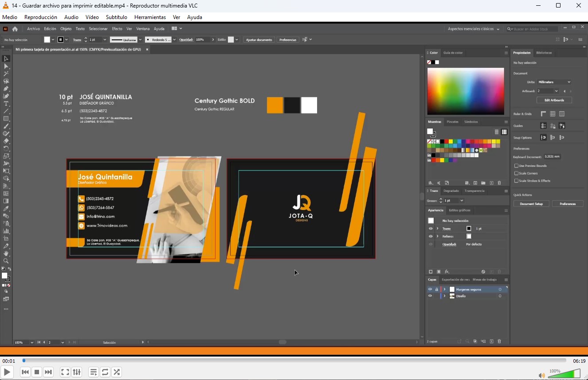Image resolution: width=588 pixels, height=380 pixels.
Task: Unlock the Márgenes seguros layer
Action: [436, 289]
